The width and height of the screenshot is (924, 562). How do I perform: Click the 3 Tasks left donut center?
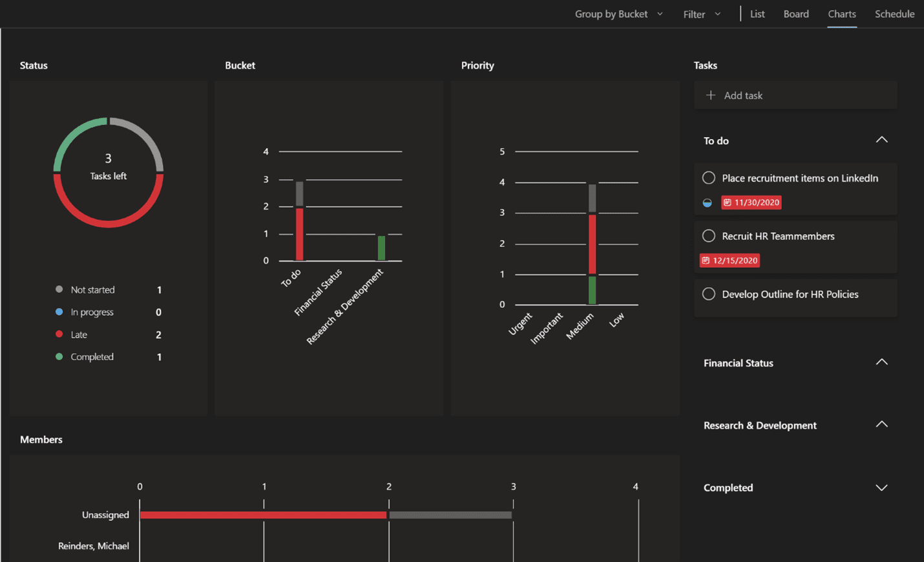pyautogui.click(x=108, y=166)
